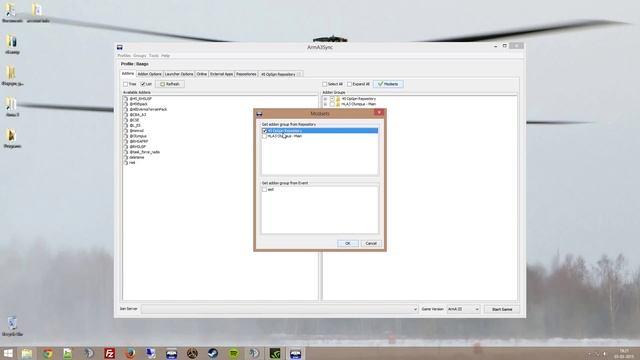Open the Game Version dropdown
The height and width of the screenshot is (360, 640).
pos(463,309)
